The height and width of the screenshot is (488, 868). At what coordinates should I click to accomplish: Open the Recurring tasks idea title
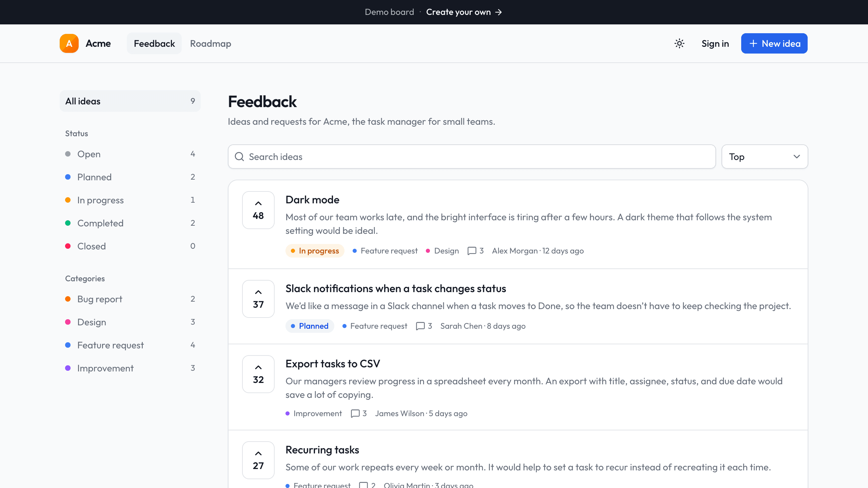click(322, 450)
